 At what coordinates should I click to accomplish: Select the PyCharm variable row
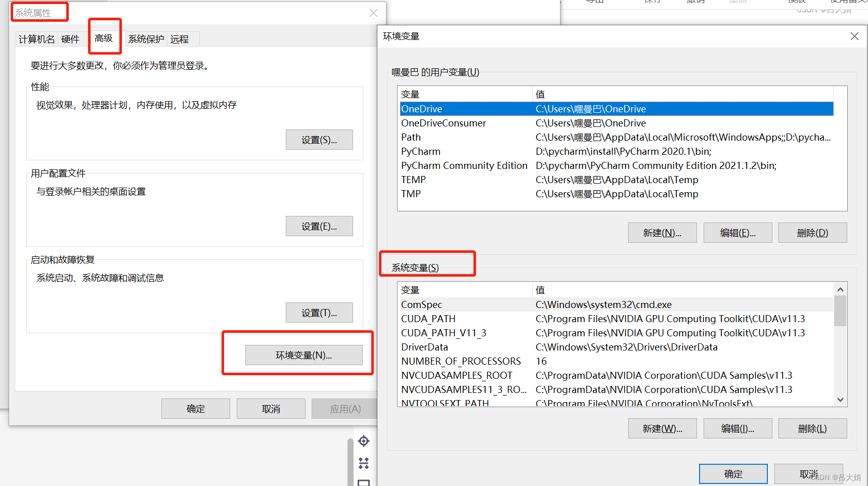[616, 151]
